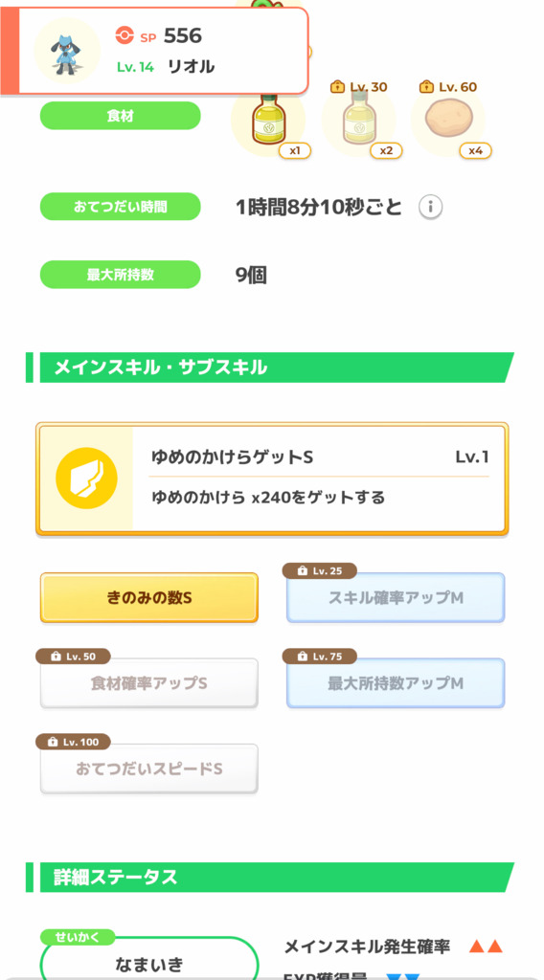Tap the なまいき nature button
The height and width of the screenshot is (980, 544).
point(148,959)
